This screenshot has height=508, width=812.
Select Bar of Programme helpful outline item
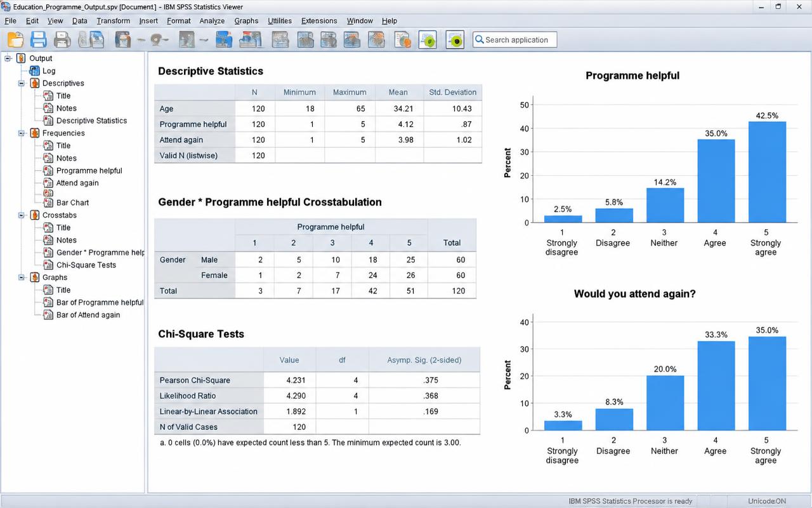100,303
